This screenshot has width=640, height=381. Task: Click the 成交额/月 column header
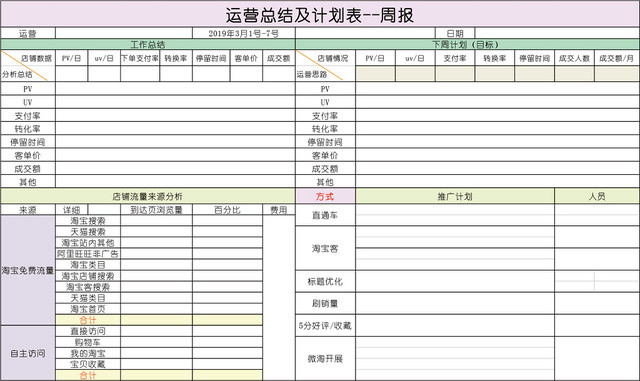[617, 58]
